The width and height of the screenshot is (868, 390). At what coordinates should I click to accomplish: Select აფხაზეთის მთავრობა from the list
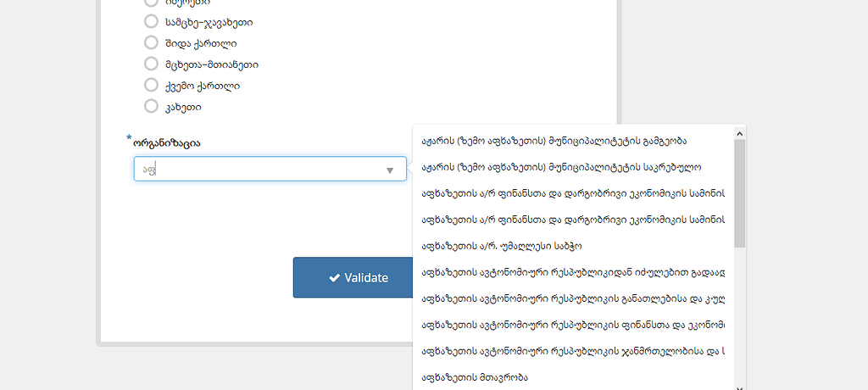point(474,377)
